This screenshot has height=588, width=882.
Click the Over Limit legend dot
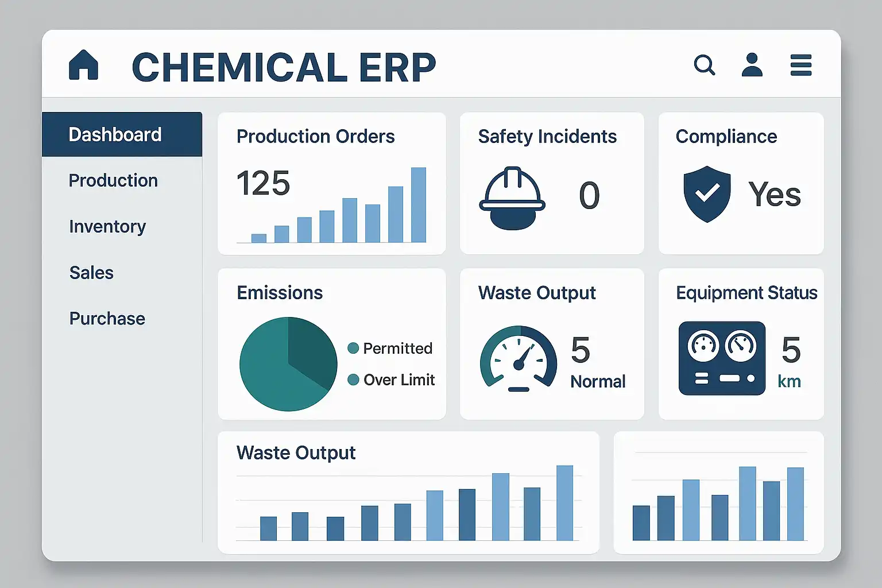click(353, 380)
